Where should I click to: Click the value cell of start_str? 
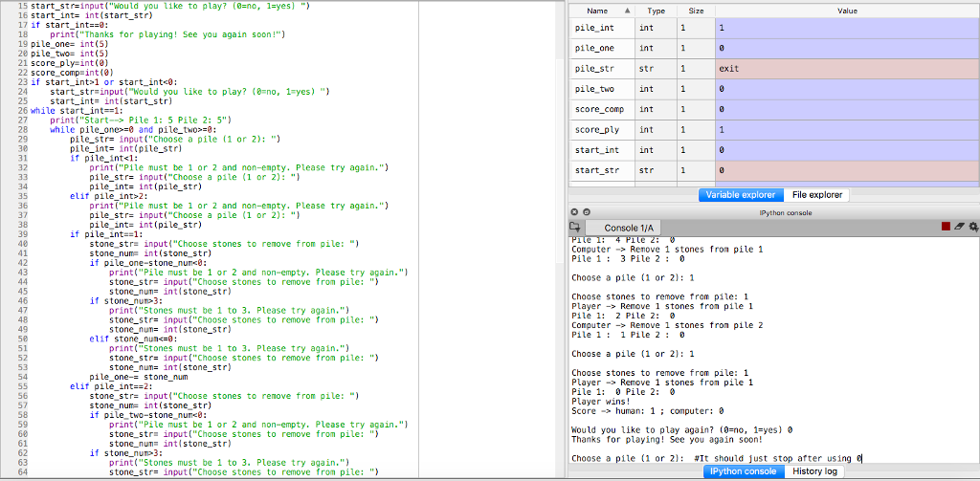point(847,170)
